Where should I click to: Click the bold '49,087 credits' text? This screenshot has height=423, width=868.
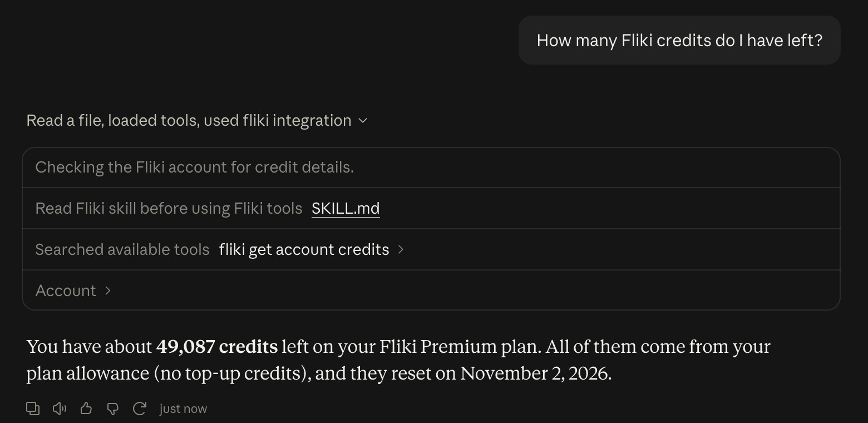click(x=217, y=347)
